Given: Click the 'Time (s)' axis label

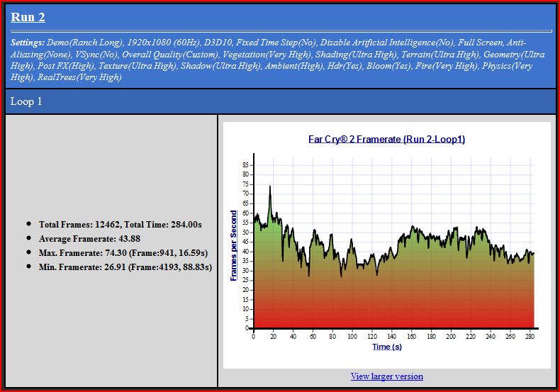Looking at the screenshot, I should pyautogui.click(x=387, y=347).
